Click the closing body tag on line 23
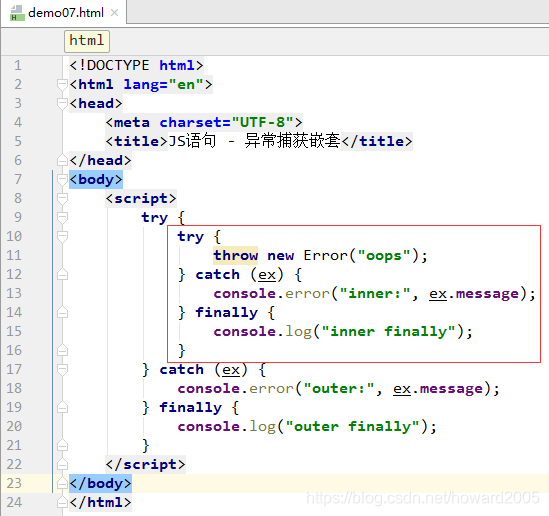This screenshot has width=549, height=516. point(100,483)
